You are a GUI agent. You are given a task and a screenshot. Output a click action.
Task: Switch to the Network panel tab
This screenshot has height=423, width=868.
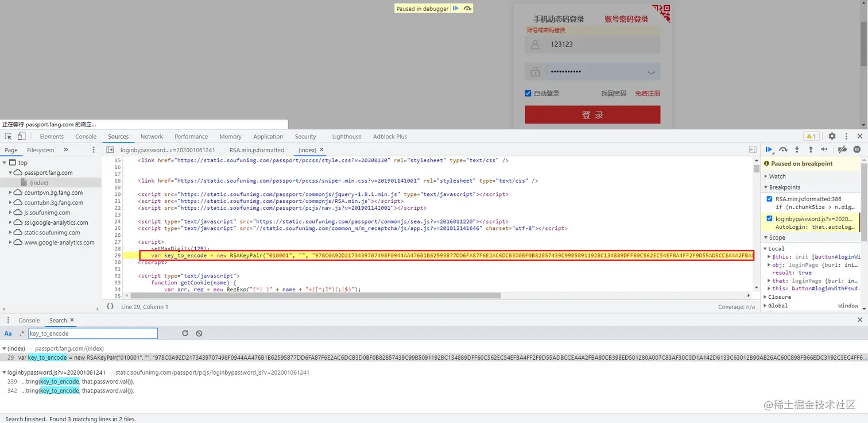pyautogui.click(x=152, y=137)
